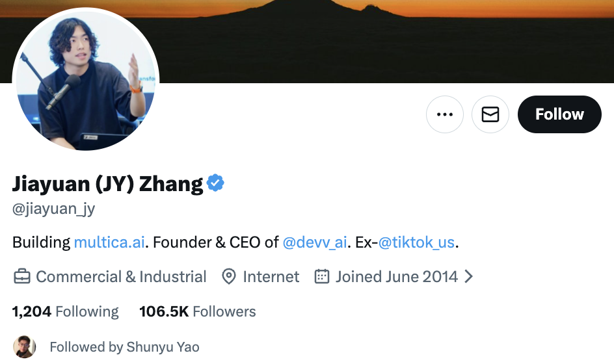Image resolution: width=614 pixels, height=364 pixels.
Task: Click the Joined June 2014 text
Action: coord(396,277)
